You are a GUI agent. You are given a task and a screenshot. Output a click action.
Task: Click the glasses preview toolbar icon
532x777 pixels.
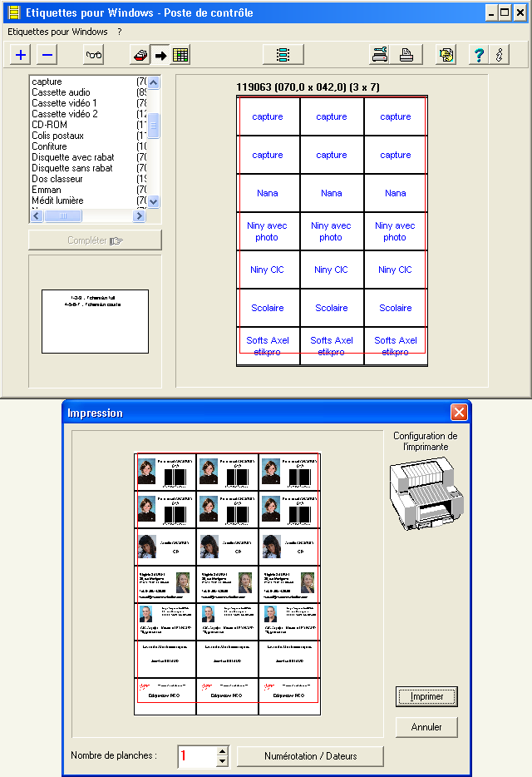coord(94,55)
